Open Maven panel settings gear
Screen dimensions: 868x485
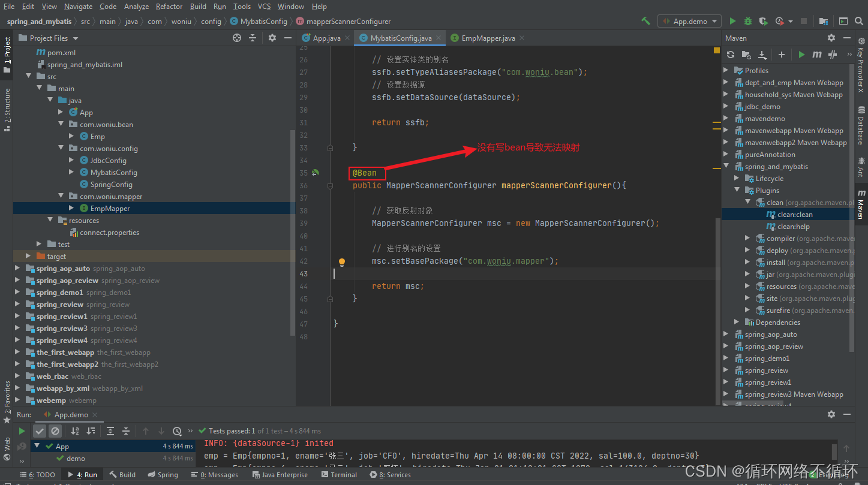pos(831,37)
